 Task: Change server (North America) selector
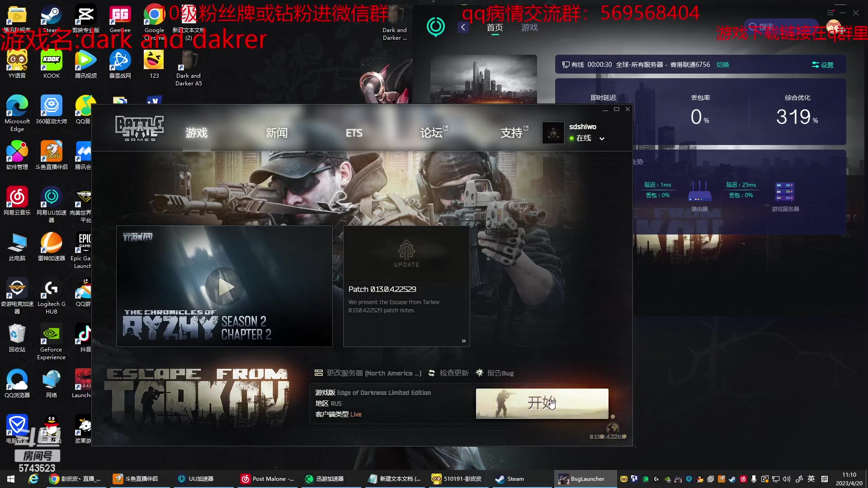(x=368, y=373)
